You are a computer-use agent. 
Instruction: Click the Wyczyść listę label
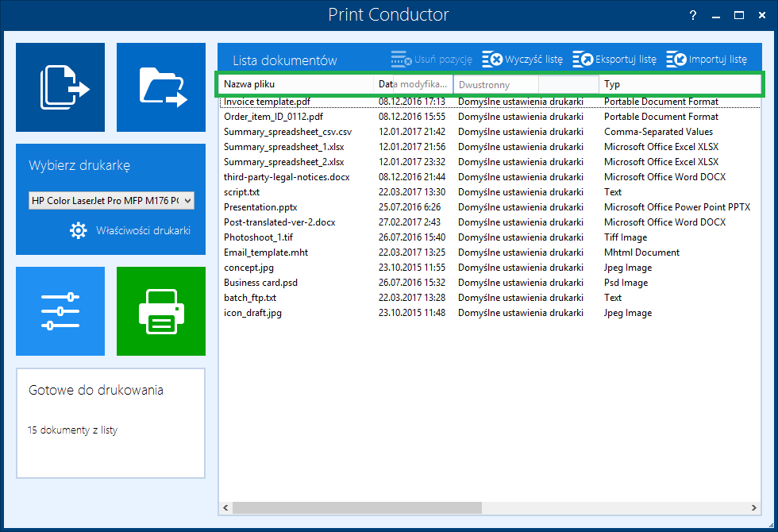click(533, 60)
